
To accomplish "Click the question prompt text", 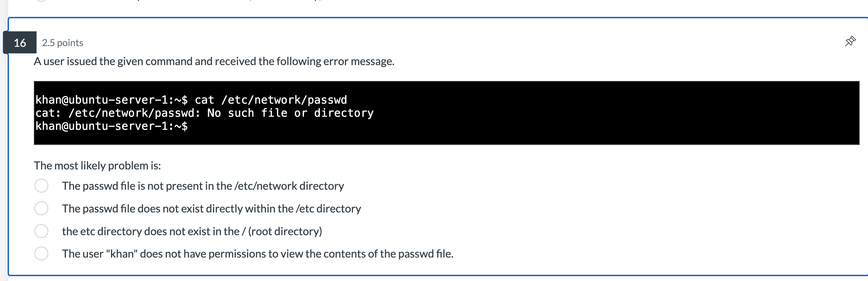I will click(214, 62).
